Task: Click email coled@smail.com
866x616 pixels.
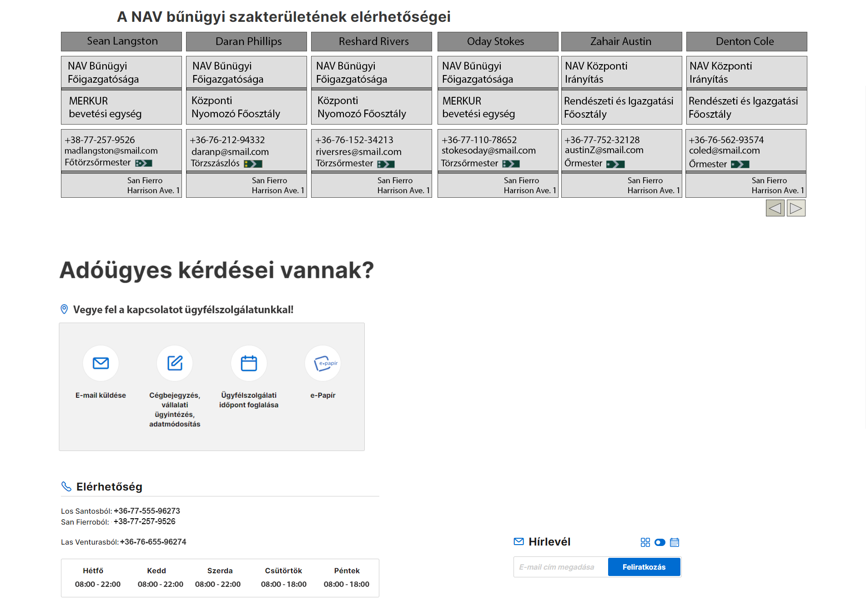Action: point(724,150)
